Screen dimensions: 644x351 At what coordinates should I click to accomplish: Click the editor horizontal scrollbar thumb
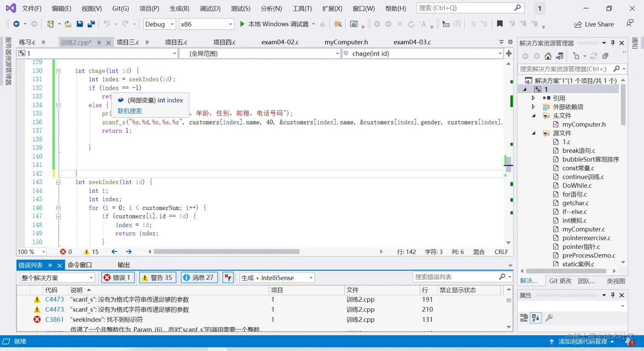227,252
